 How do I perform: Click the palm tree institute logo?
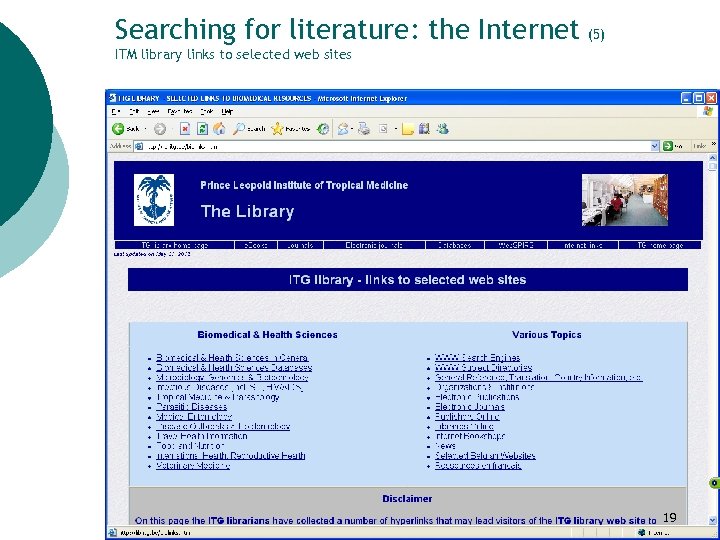154,200
